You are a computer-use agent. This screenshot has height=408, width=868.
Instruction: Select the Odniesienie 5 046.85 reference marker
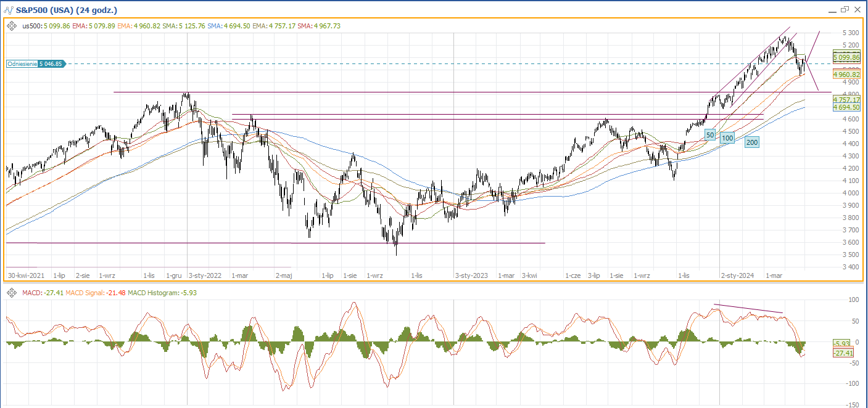click(x=36, y=63)
